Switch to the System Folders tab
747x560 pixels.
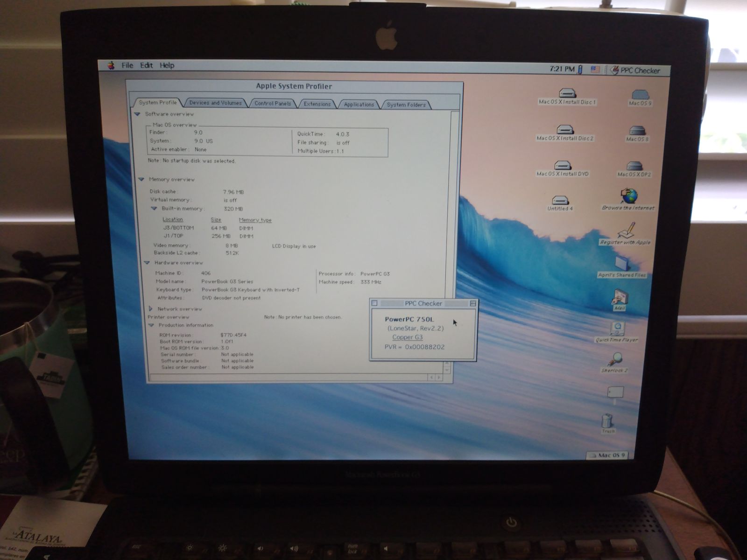click(406, 105)
